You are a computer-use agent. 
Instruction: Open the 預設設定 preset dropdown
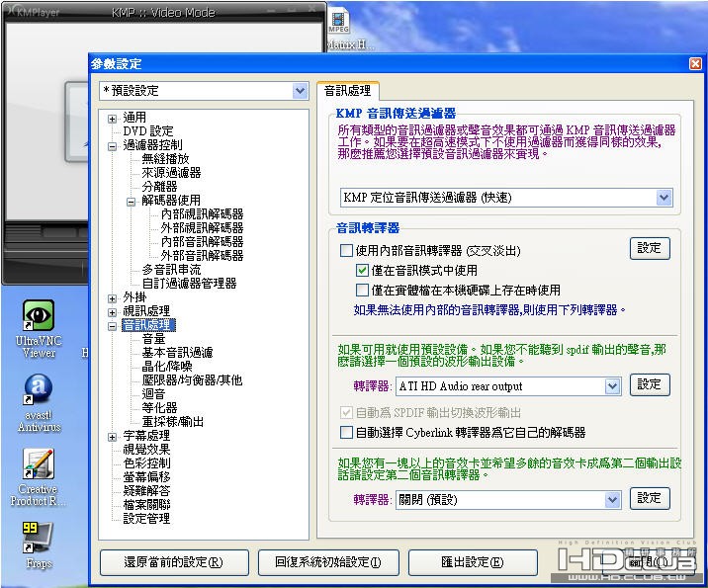point(300,91)
